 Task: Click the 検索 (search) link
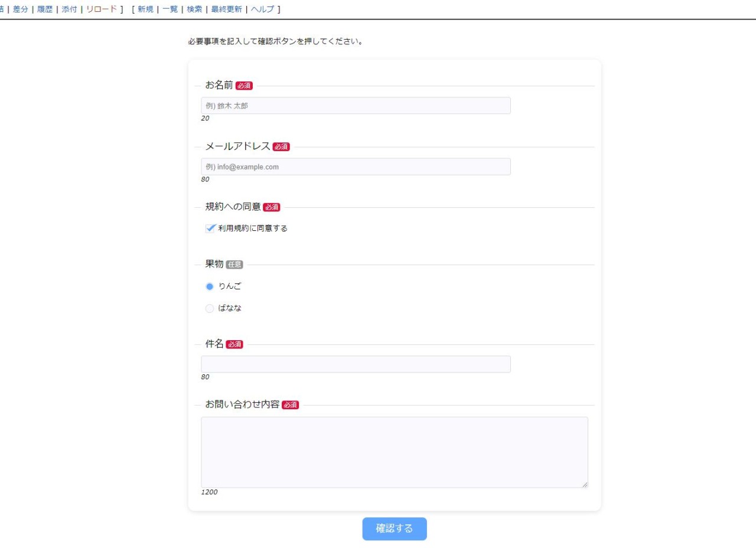(194, 9)
